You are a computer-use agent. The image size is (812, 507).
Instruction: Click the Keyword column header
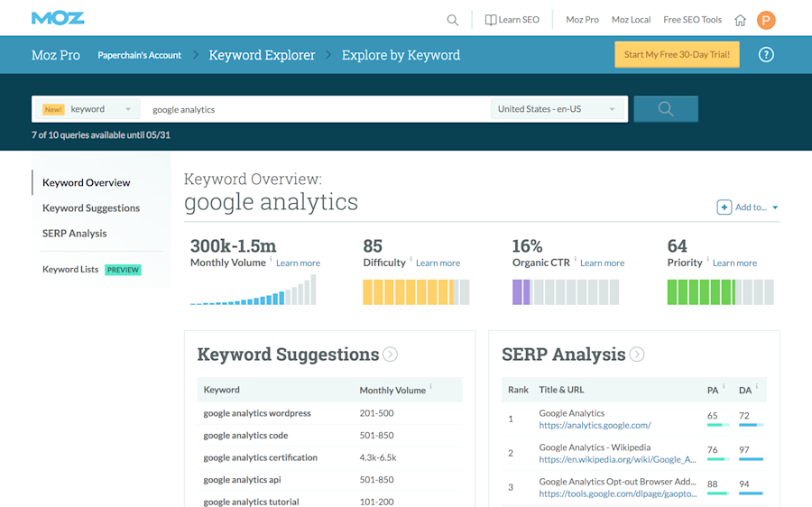point(221,390)
